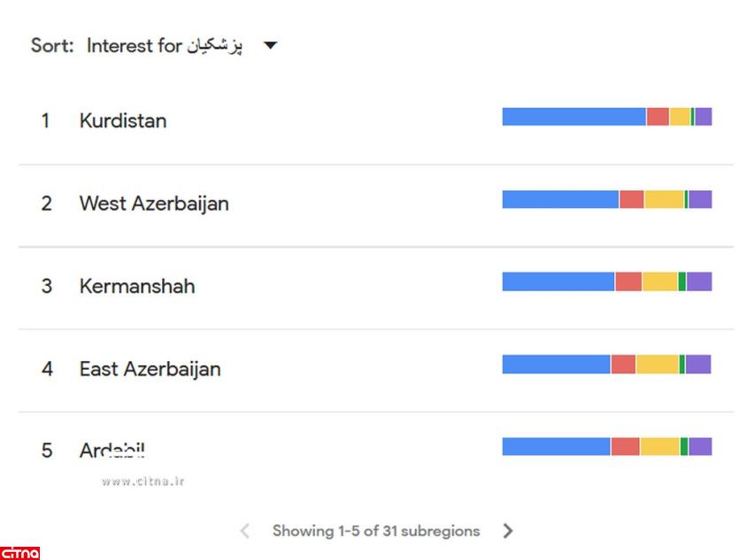Image resolution: width=739 pixels, height=560 pixels.
Task: Go to previous page of subregions
Action: pyautogui.click(x=245, y=531)
